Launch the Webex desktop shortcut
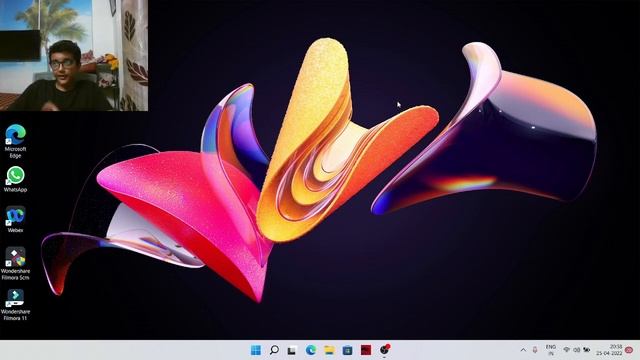This screenshot has width=640, height=360. (16, 220)
